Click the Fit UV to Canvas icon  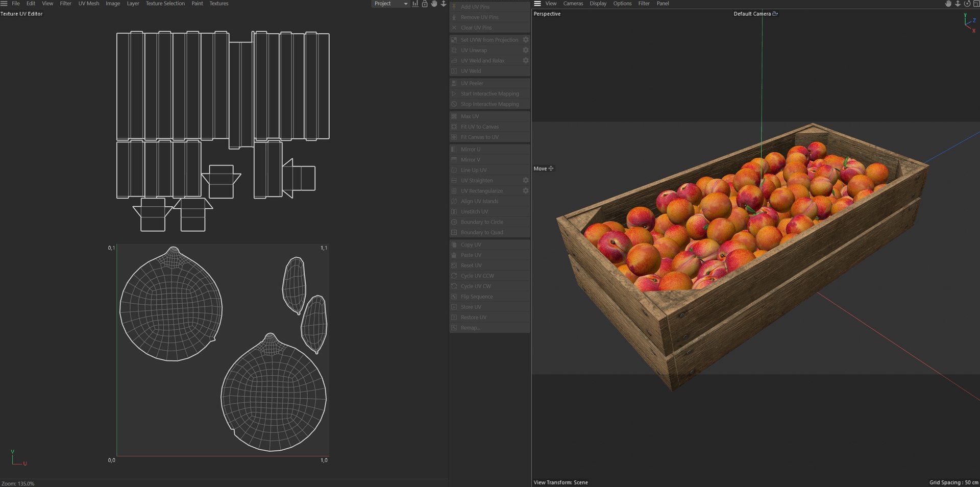click(x=454, y=127)
